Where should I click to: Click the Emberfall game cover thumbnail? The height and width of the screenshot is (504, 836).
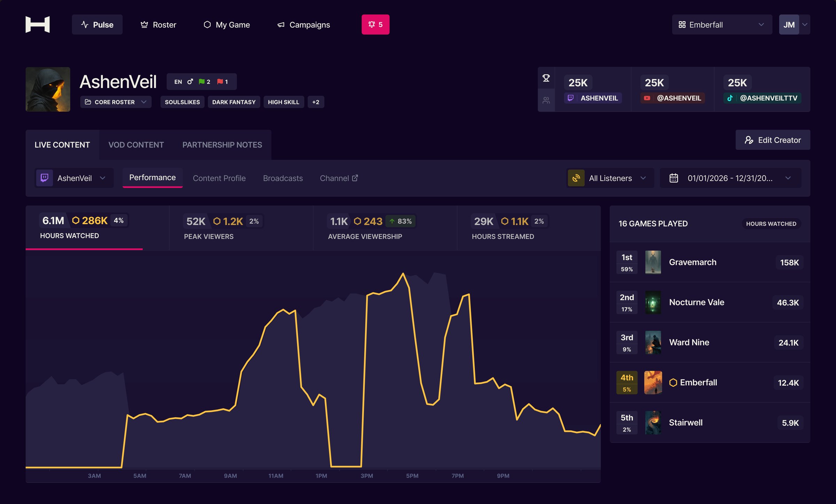(653, 383)
